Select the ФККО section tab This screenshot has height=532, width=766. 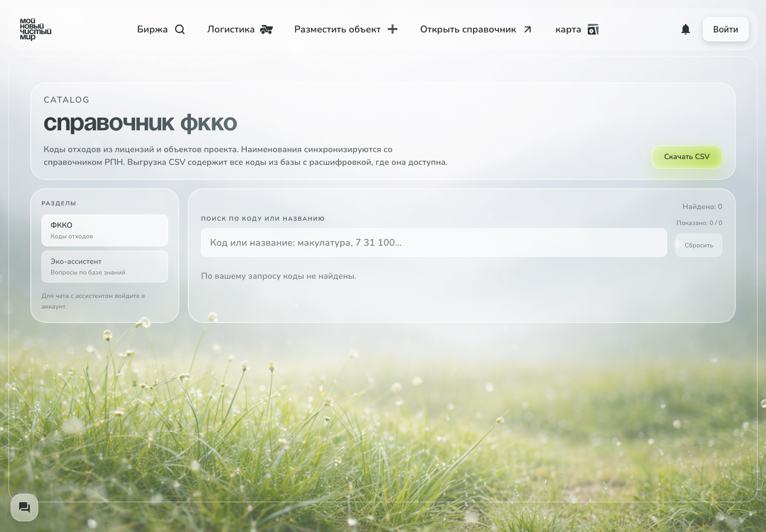point(105,230)
